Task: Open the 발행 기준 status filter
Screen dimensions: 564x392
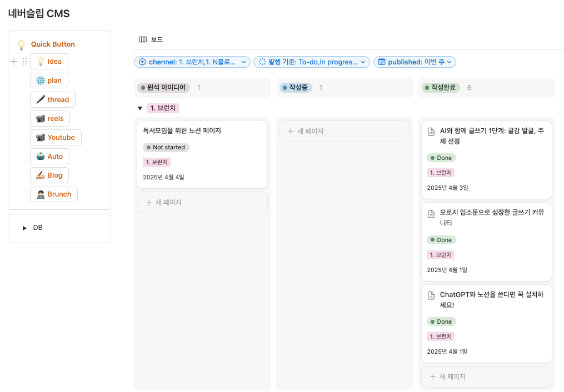Action: pos(312,62)
